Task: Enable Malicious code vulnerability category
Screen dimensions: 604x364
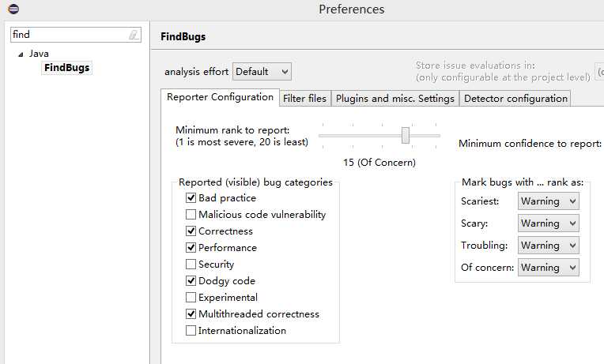Action: coord(191,214)
